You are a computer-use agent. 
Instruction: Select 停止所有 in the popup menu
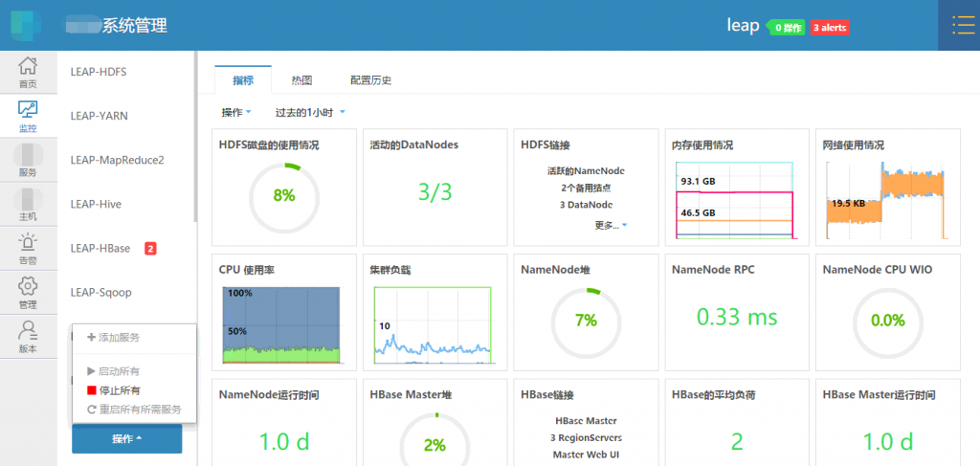coord(120,390)
